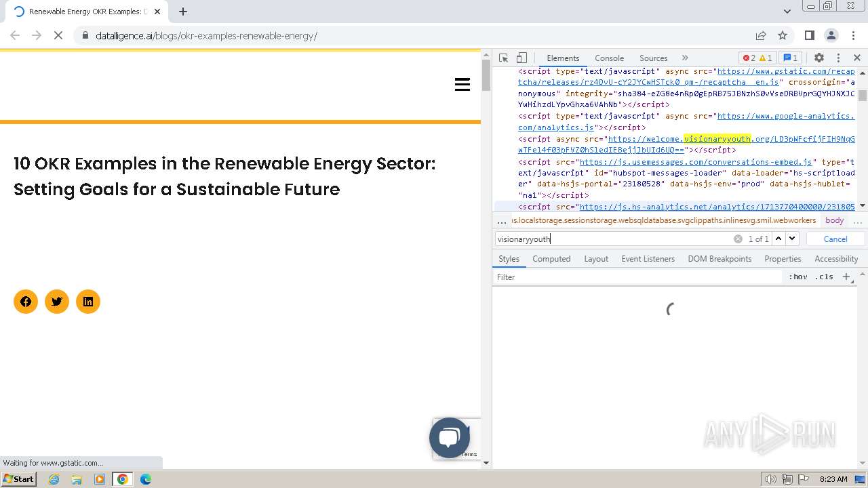Open the volume control tray icon
The image size is (868, 488).
pos(771,479)
